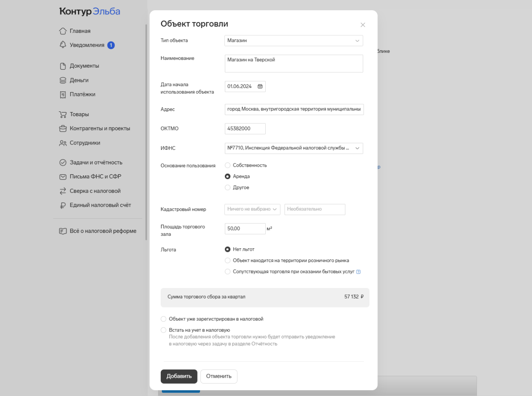Click the ruble icon for Единый налоговый счёт
This screenshot has width=532, height=396.
click(x=63, y=205)
